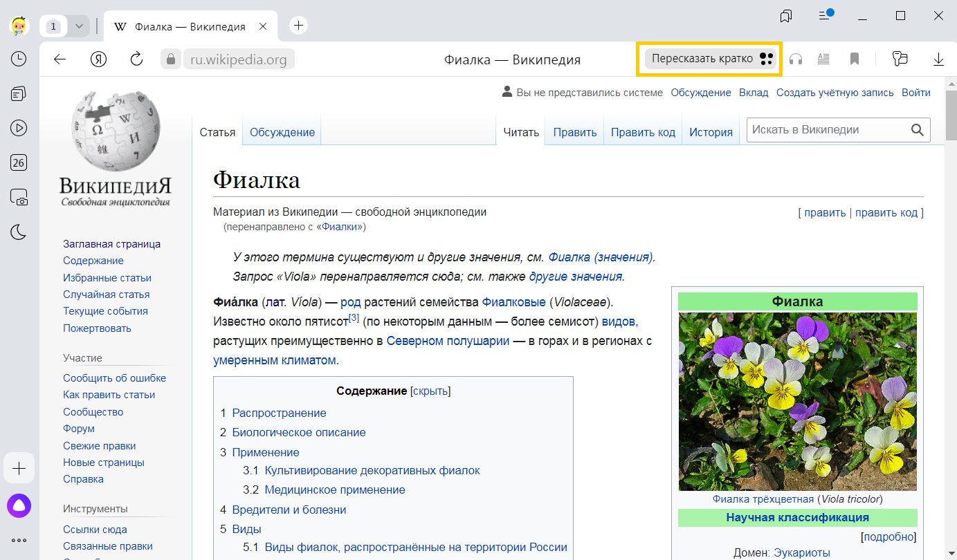Open Северном полушарии link
Viewport: 957px width, 560px height.
[x=448, y=341]
